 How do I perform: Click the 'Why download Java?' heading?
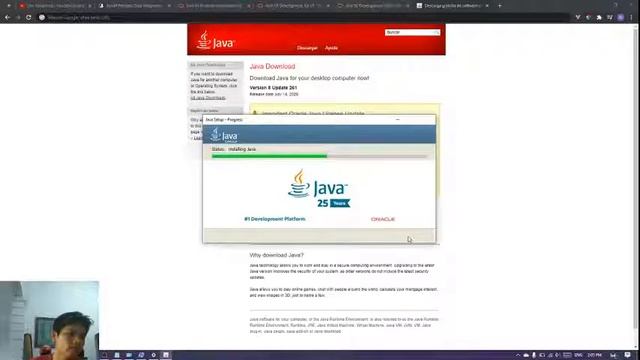[x=276, y=255]
